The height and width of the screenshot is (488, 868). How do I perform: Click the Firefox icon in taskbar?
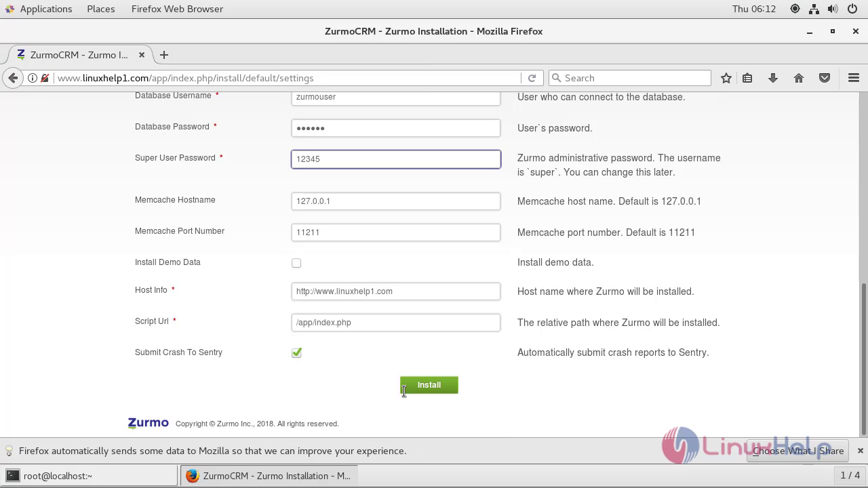(x=193, y=476)
